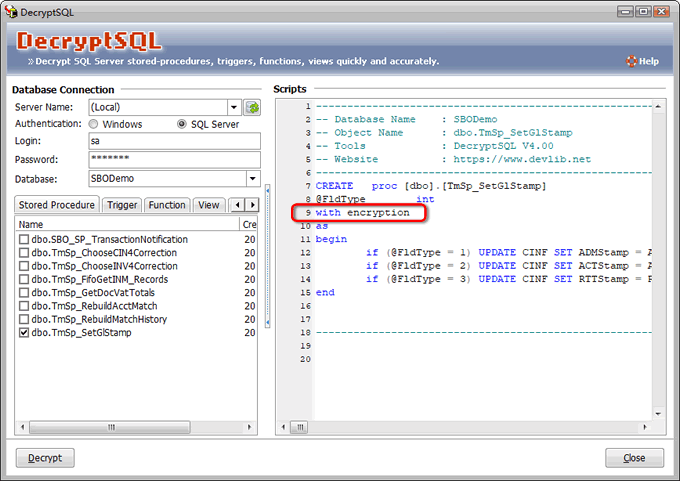Image resolution: width=680 pixels, height=481 pixels.
Task: Switch to Function tab
Action: [x=167, y=205]
